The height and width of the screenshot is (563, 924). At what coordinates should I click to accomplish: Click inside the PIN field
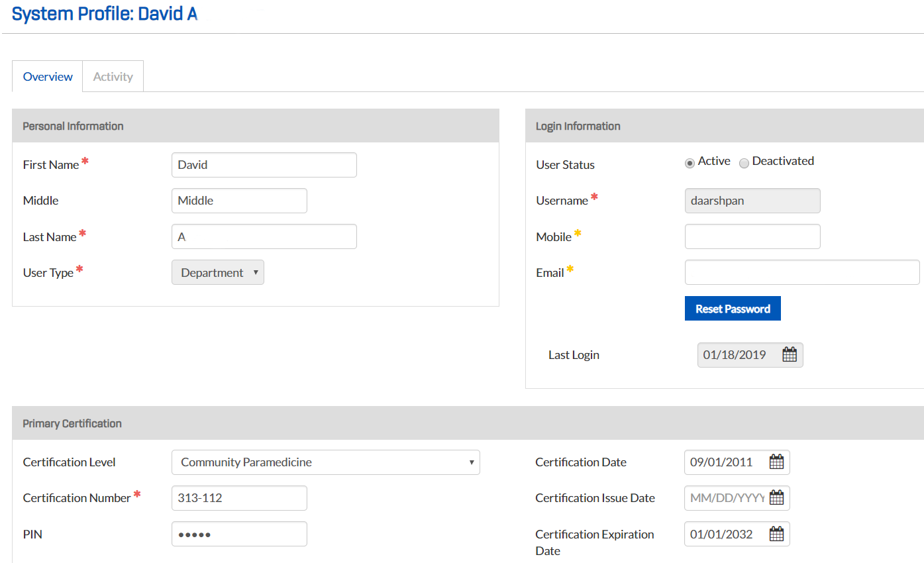239,534
